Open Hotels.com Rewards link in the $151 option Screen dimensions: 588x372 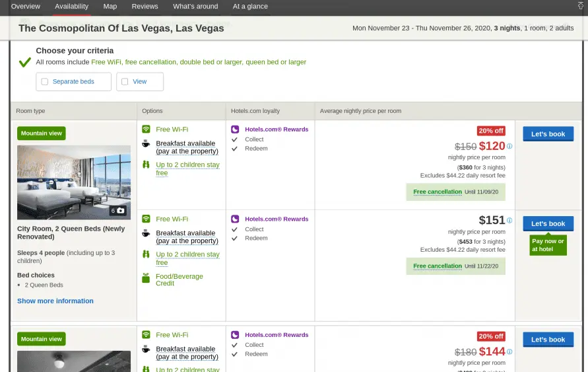tap(277, 219)
